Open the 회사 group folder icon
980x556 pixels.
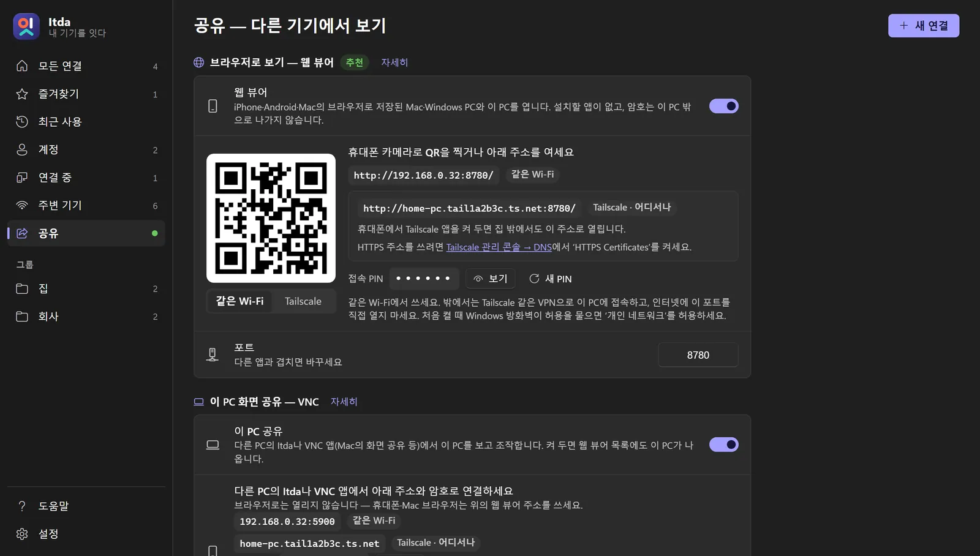(22, 317)
